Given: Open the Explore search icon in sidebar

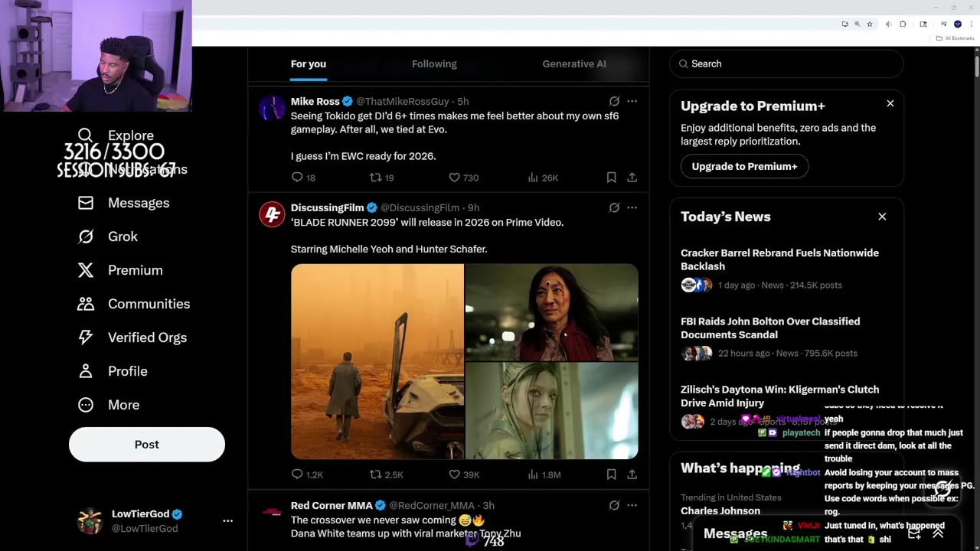Looking at the screenshot, I should (86, 135).
